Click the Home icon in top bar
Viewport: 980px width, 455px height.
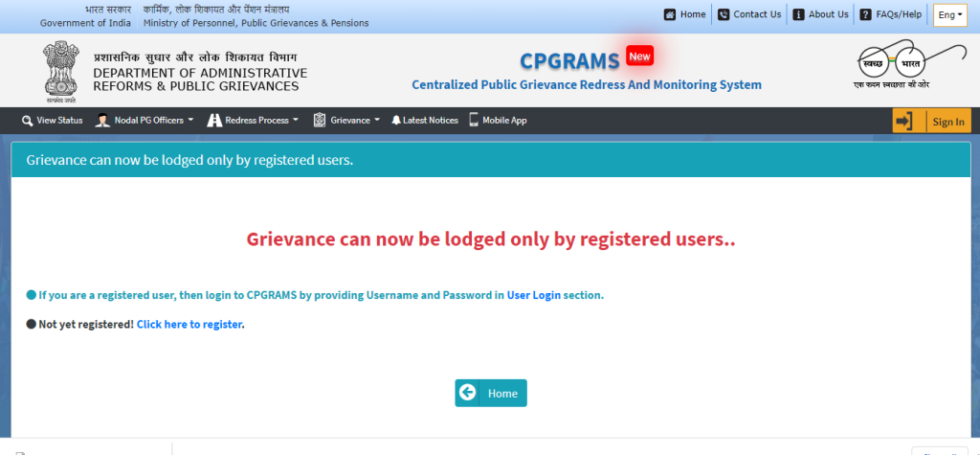[669, 14]
